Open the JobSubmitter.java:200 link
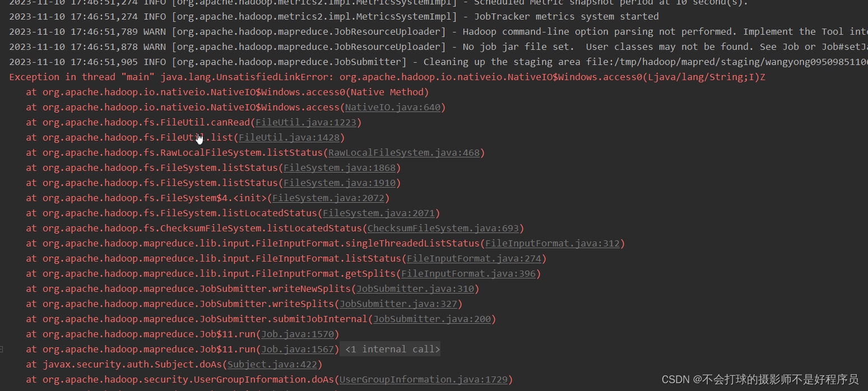 (x=433, y=319)
